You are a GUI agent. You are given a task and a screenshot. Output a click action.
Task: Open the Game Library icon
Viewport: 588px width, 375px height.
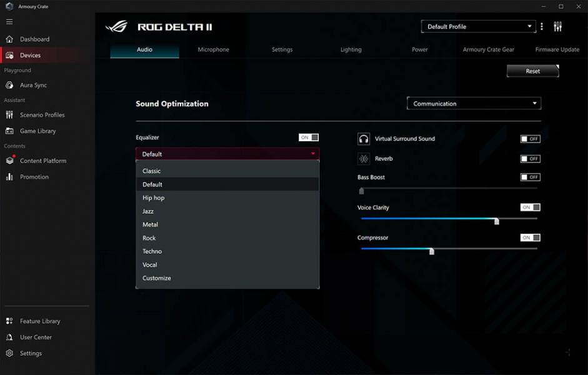(x=10, y=131)
